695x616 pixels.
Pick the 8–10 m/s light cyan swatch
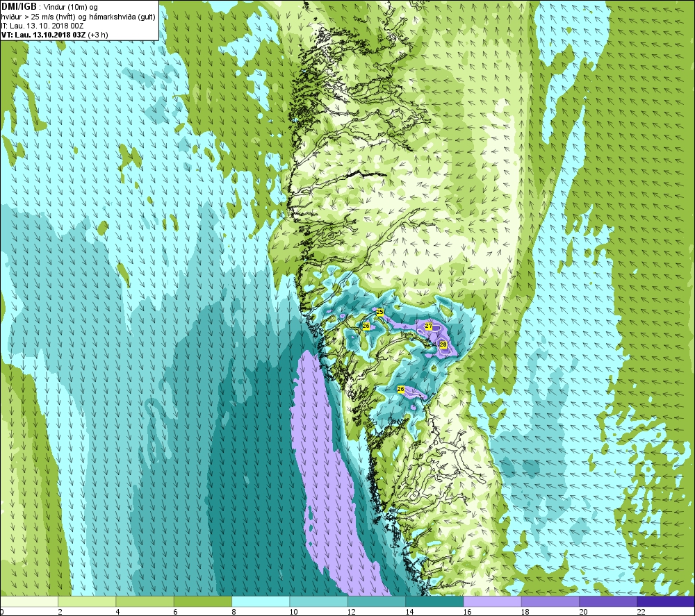click(x=261, y=601)
